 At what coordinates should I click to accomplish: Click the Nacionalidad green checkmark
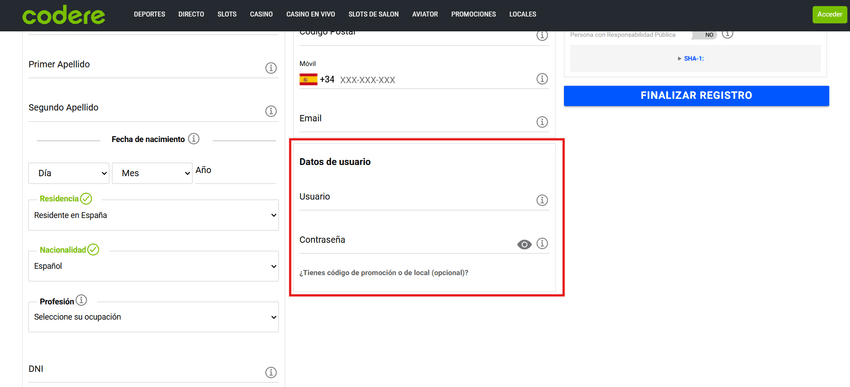[93, 250]
